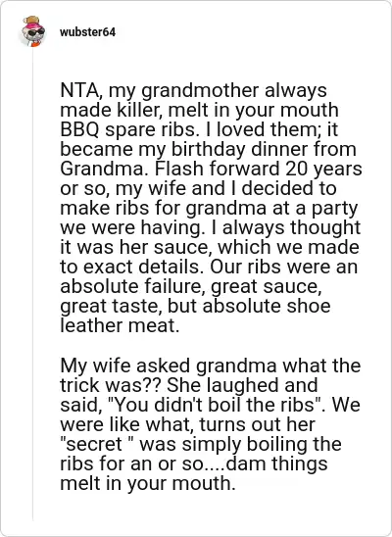
Task: Click the quoted word "secret"
Action: pyautogui.click(x=93, y=444)
